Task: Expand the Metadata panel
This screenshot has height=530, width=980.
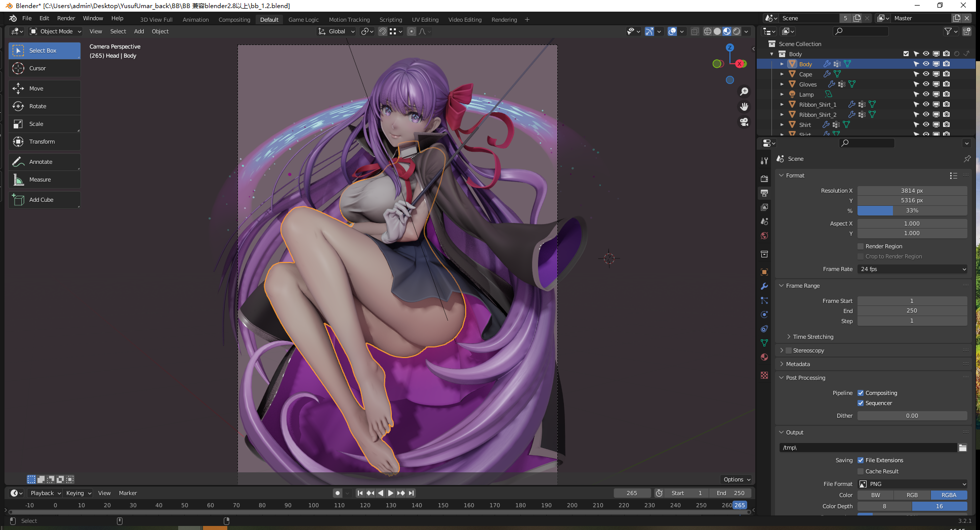Action: [x=798, y=364]
